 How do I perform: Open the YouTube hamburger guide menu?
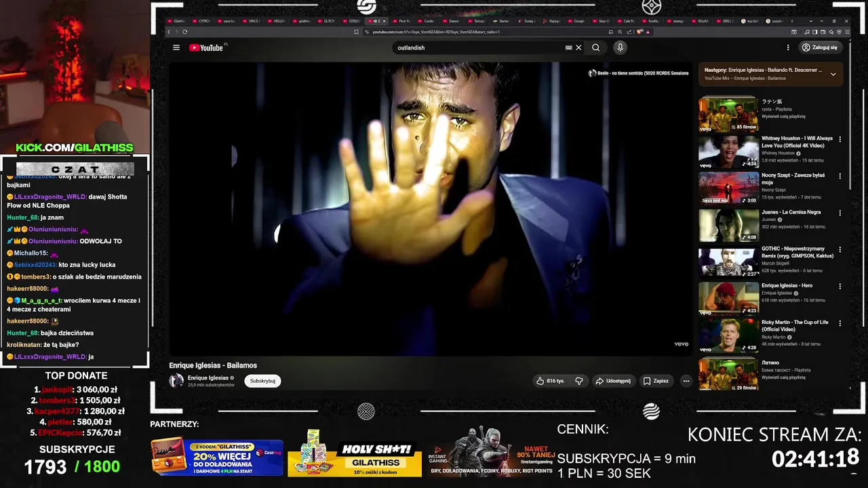(176, 47)
